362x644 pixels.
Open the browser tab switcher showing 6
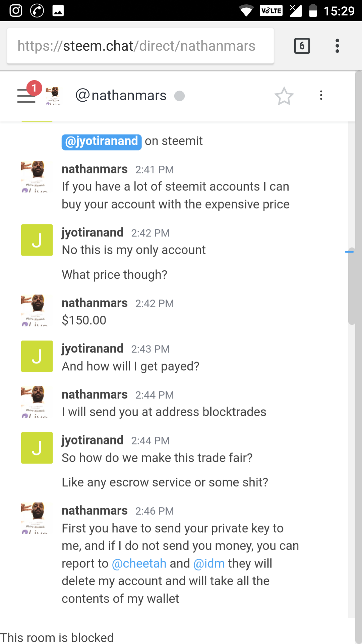[302, 46]
